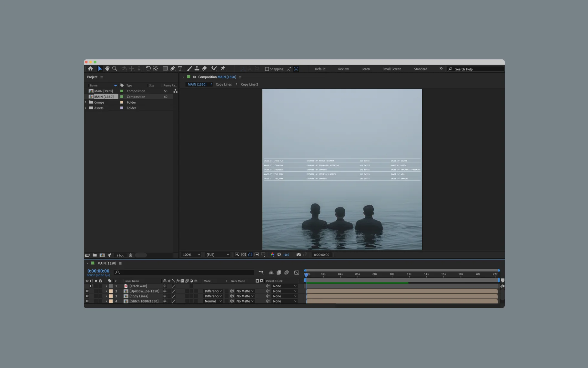Choose the Clone Stamp tool
This screenshot has width=588, height=368.
pos(197,69)
